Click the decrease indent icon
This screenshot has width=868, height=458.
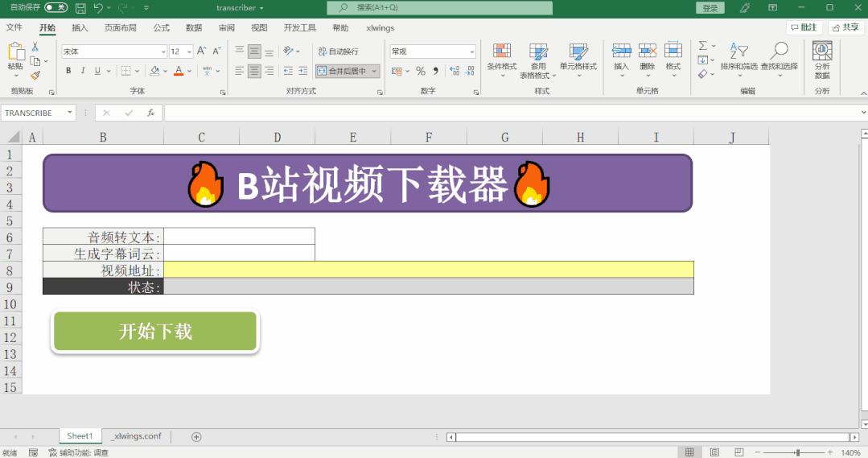(288, 71)
